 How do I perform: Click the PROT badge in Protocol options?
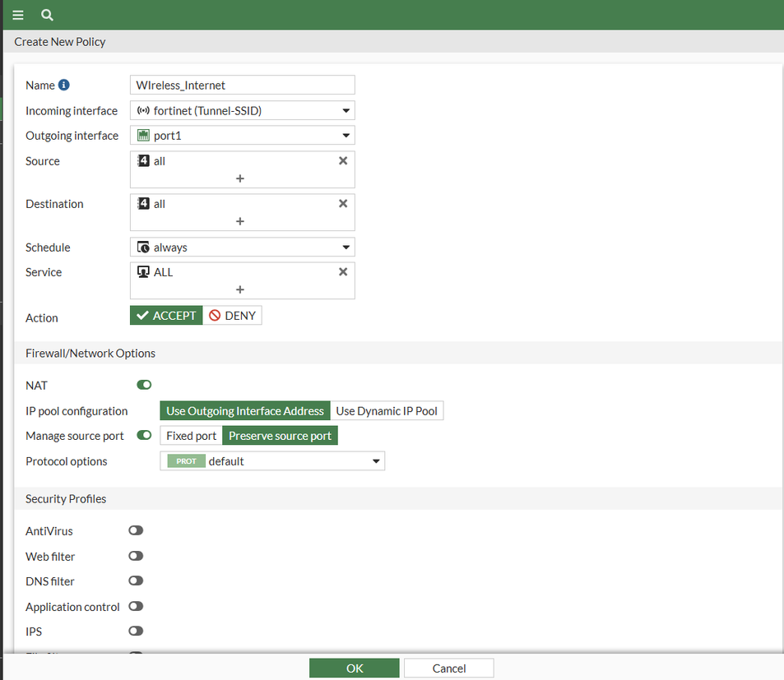point(186,461)
